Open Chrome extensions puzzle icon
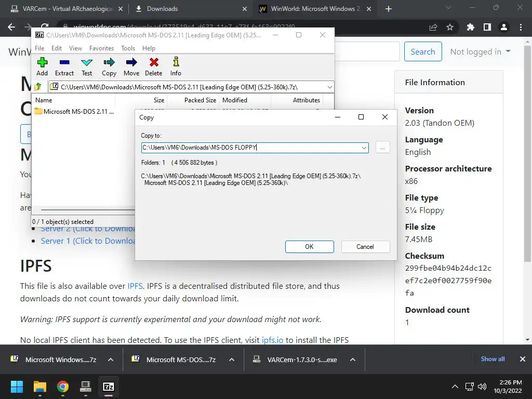This screenshot has width=532, height=399. pyautogui.click(x=470, y=27)
